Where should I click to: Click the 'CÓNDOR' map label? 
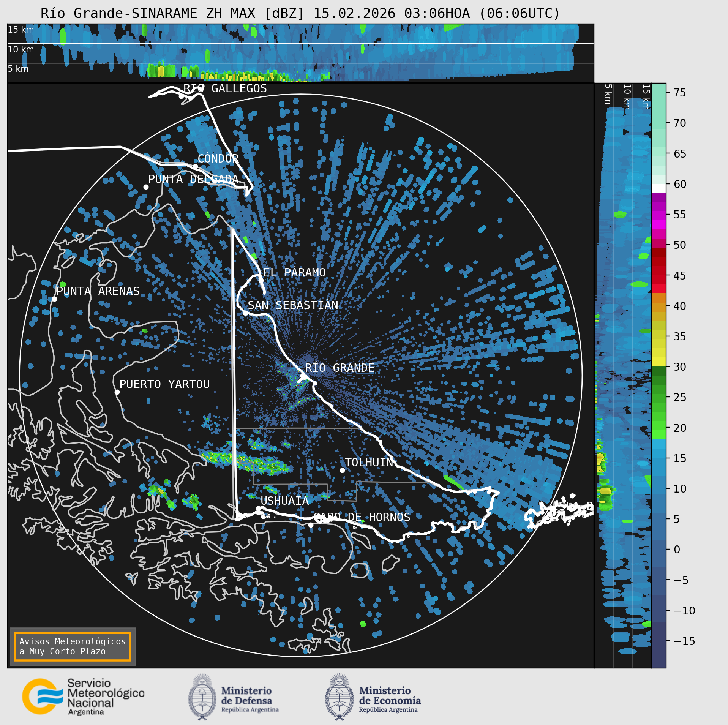pyautogui.click(x=218, y=158)
